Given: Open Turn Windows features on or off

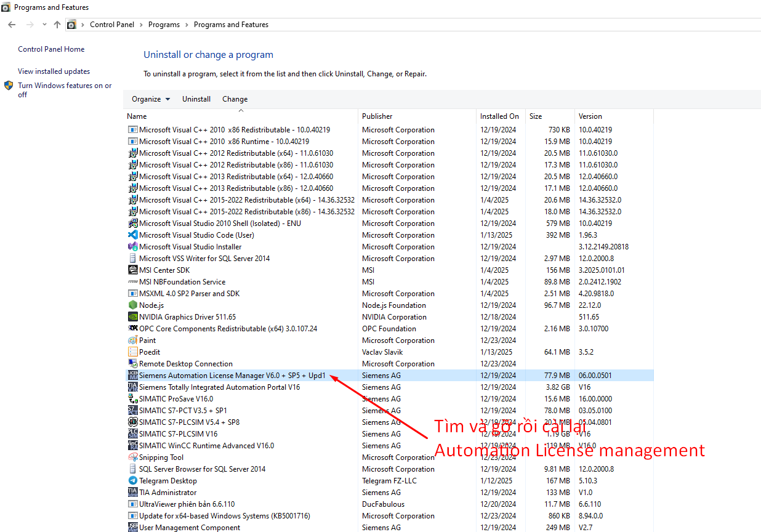Looking at the screenshot, I should point(65,90).
